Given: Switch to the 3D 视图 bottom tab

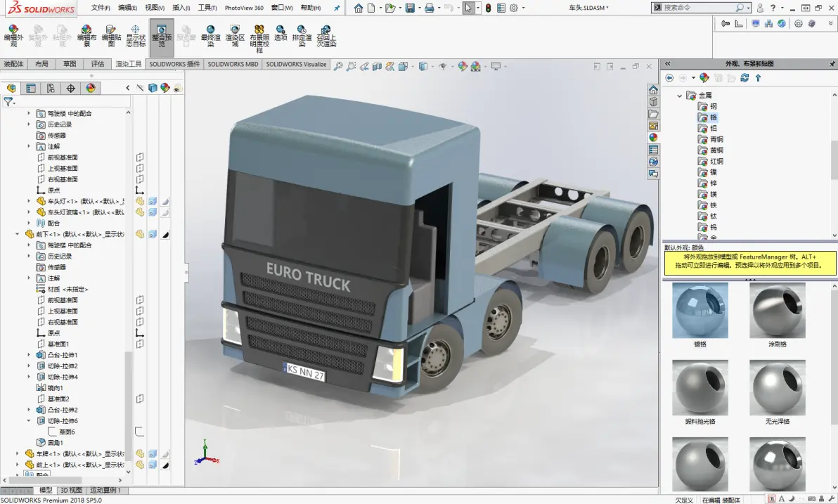Looking at the screenshot, I should click(71, 490).
